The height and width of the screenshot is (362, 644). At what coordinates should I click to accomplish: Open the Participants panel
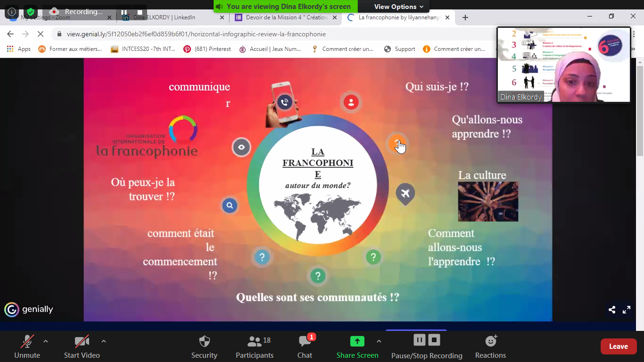(255, 347)
